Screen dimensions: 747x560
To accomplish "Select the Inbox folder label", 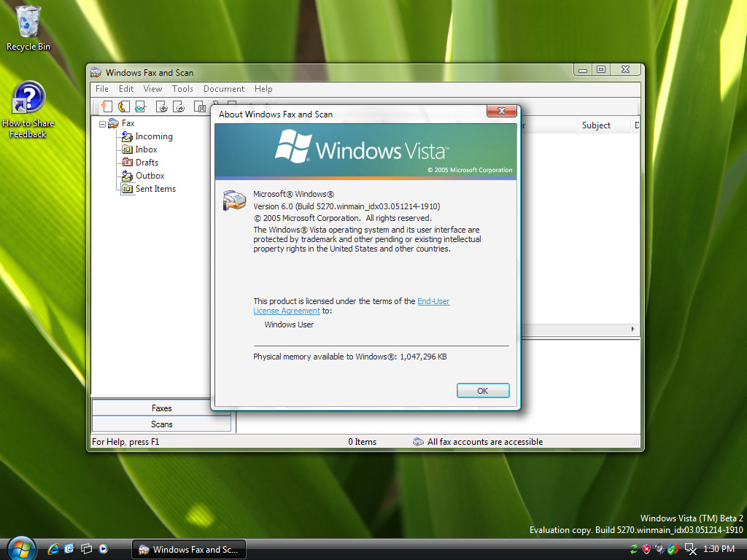I will 146,149.
